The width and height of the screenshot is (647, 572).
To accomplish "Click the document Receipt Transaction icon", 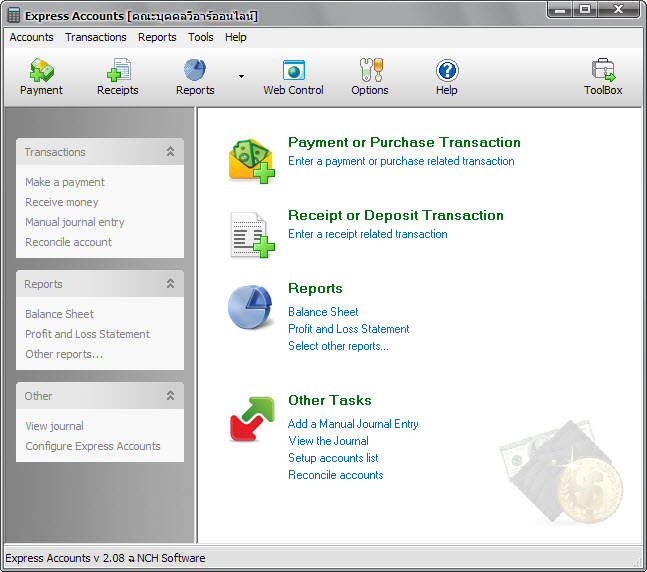I will (251, 235).
